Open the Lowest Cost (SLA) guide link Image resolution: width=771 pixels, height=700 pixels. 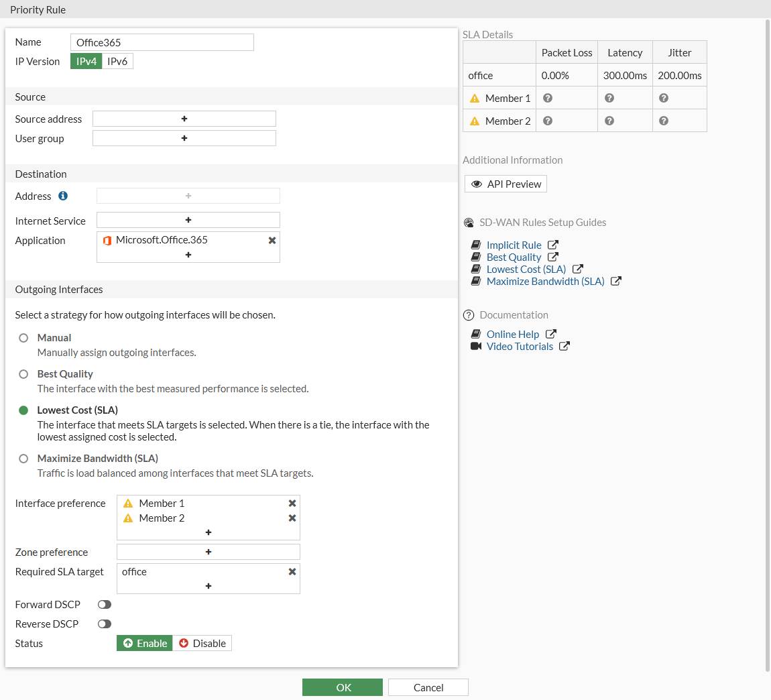(526, 270)
